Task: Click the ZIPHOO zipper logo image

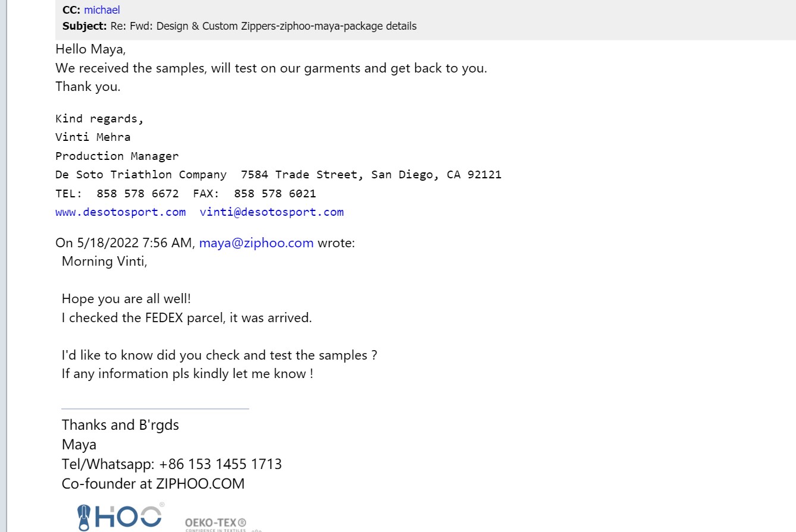Action: coord(120,516)
